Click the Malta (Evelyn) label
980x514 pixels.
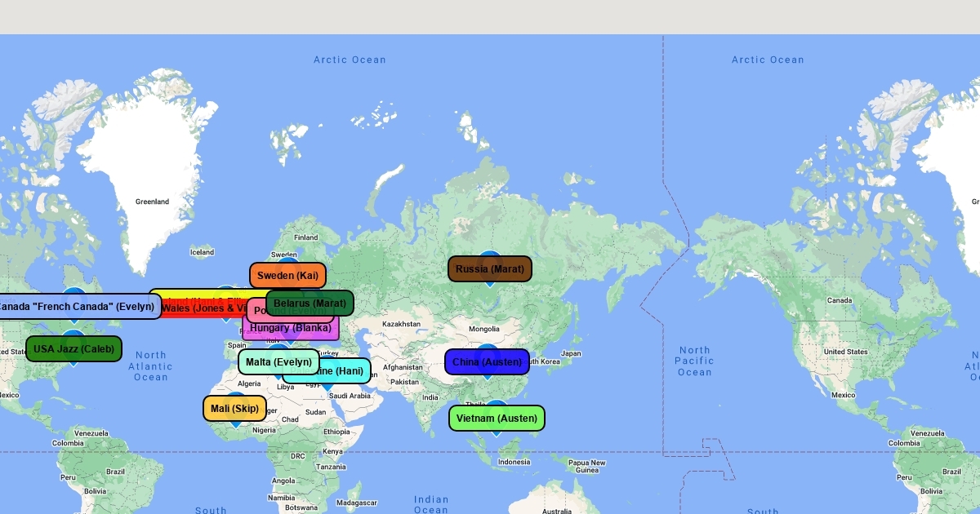(x=278, y=362)
